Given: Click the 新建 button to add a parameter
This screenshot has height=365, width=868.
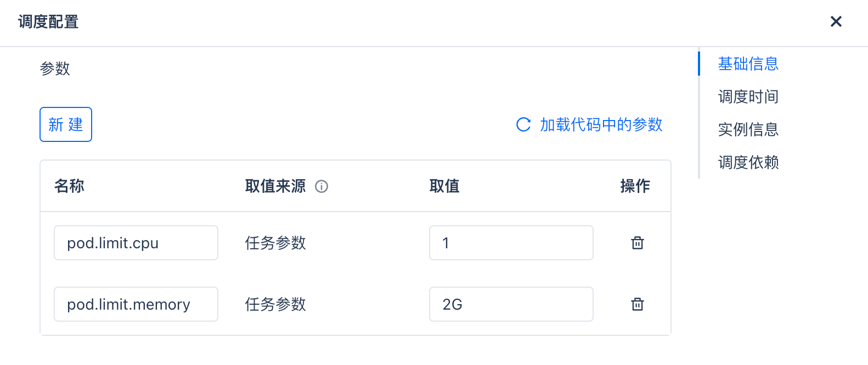Looking at the screenshot, I should point(66,124).
